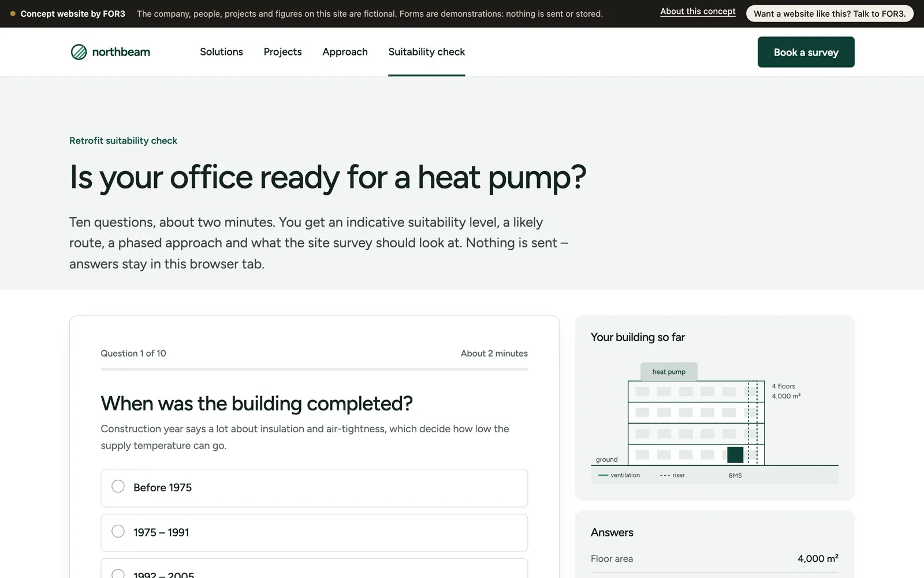Screen dimensions: 924x578
Task: Click the northbeam logo icon
Action: click(x=79, y=52)
